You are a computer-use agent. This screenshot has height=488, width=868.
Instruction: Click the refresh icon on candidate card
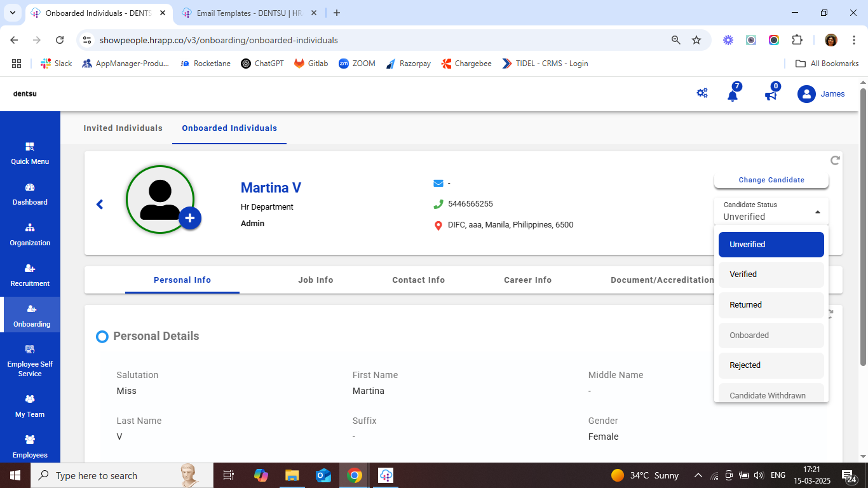click(x=835, y=160)
